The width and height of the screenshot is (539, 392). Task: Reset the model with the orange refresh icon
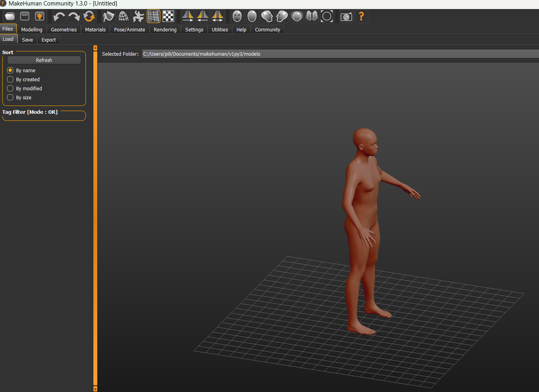(x=89, y=16)
